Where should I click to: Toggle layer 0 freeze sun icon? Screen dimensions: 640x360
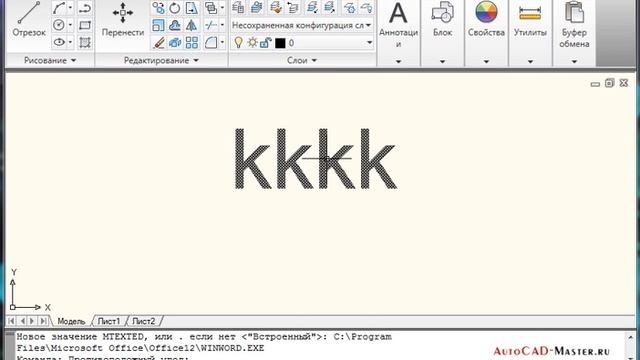click(252, 42)
